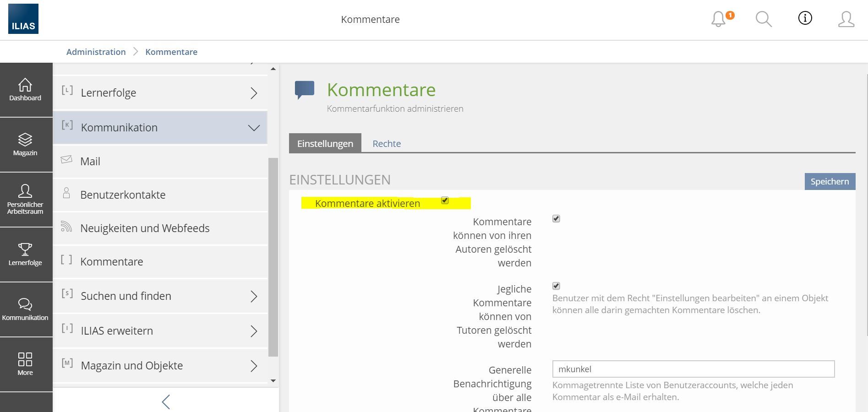Click the Generelle Benachrichtigung input field
Screen dimensions: 868x412
click(693, 369)
